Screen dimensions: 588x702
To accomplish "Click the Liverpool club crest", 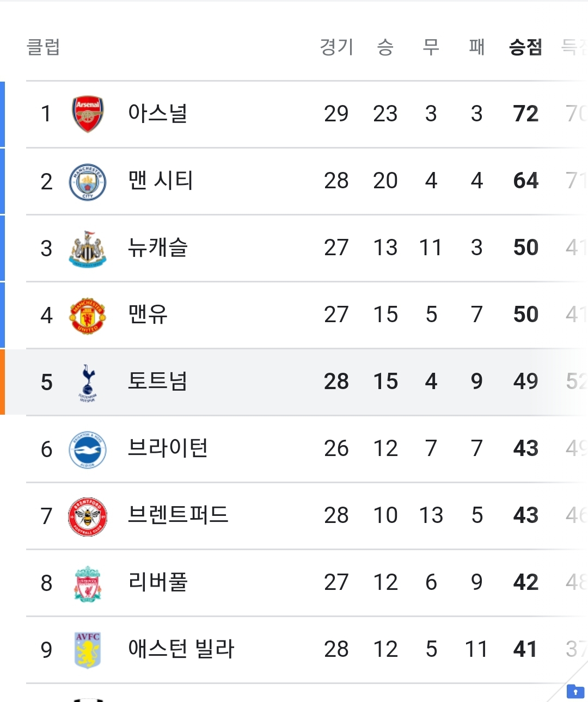I will [x=88, y=583].
